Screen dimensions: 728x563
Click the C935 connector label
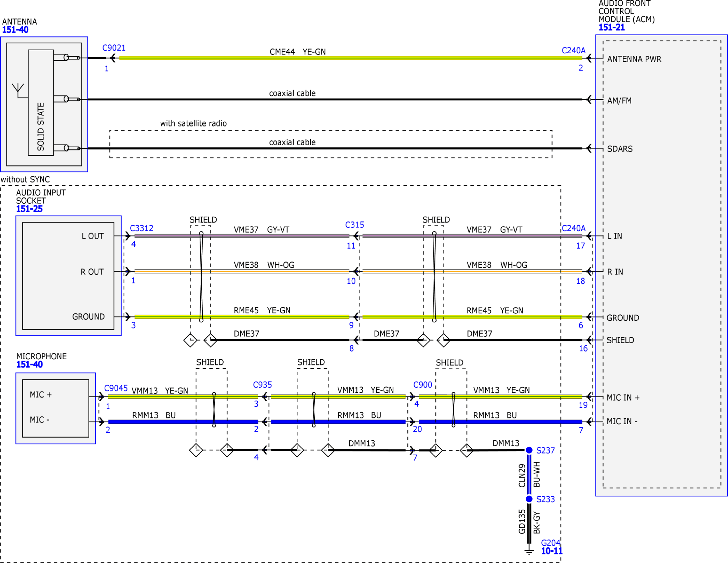click(x=262, y=385)
